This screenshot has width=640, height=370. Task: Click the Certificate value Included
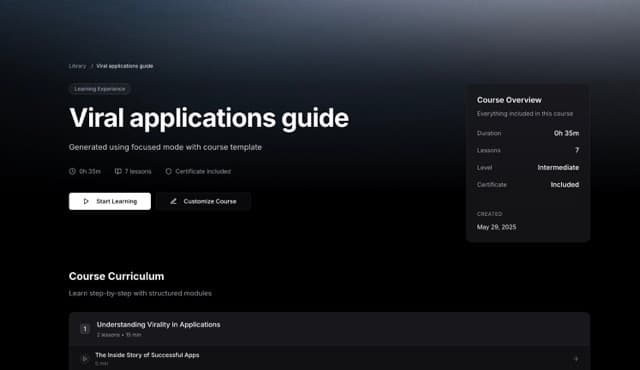tap(564, 184)
